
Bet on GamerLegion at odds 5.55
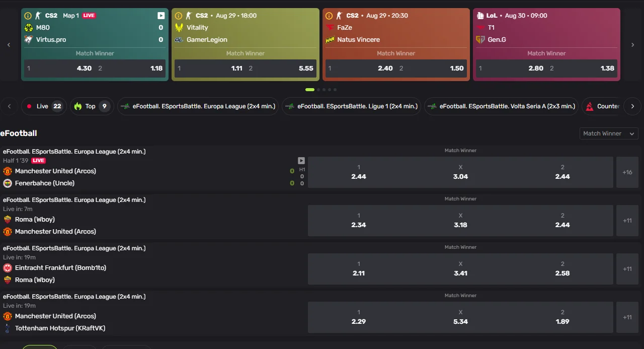[x=281, y=68]
